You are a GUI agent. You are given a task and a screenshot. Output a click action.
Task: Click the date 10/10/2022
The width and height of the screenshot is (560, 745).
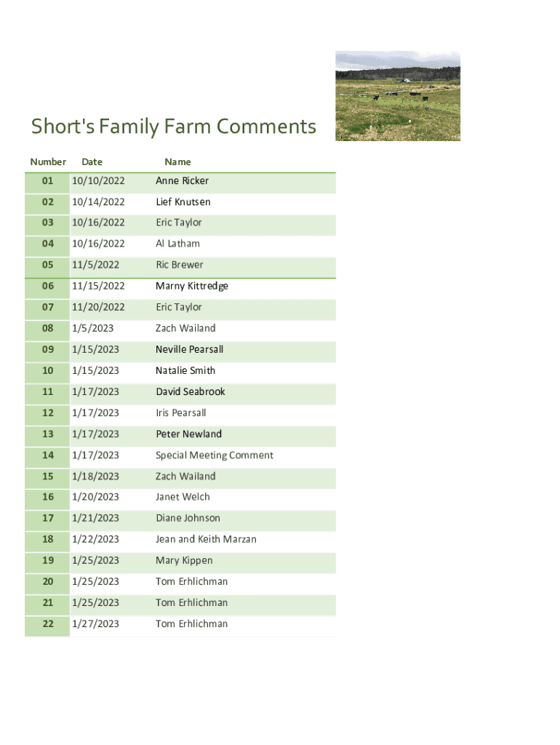(98, 180)
